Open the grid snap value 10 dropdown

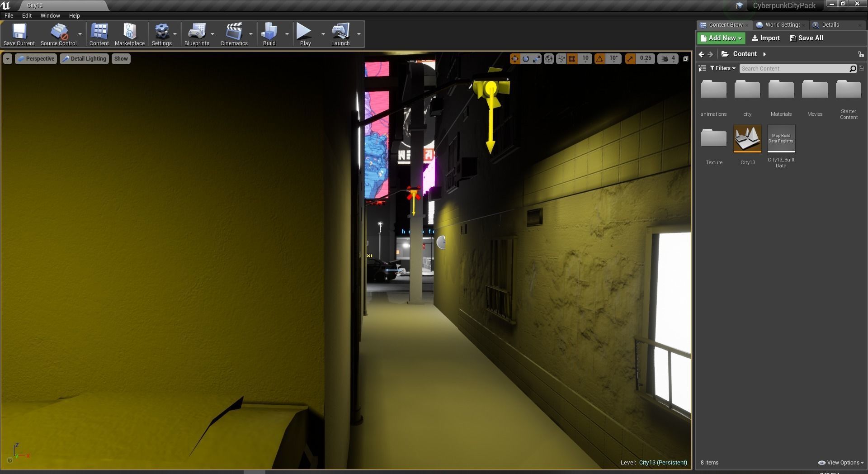point(585,59)
